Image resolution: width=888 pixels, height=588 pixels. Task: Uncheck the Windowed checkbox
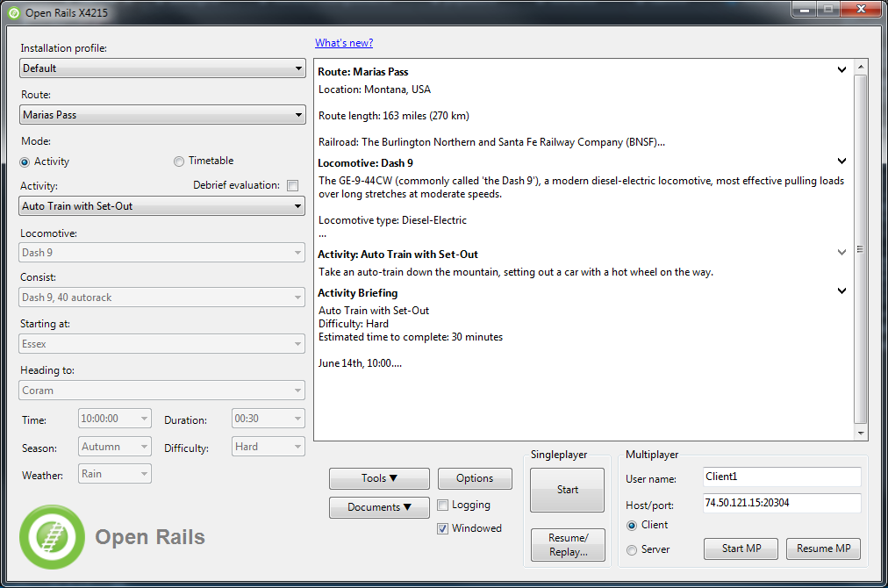click(x=443, y=528)
